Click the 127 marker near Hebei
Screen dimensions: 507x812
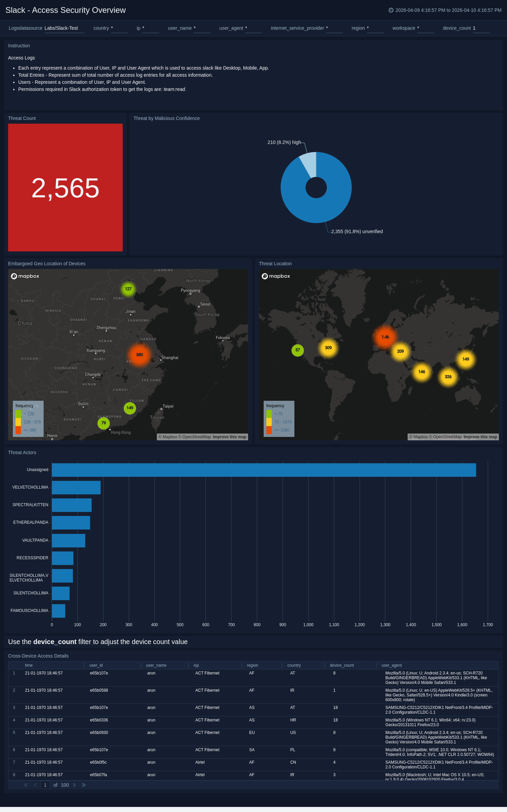[x=128, y=289]
